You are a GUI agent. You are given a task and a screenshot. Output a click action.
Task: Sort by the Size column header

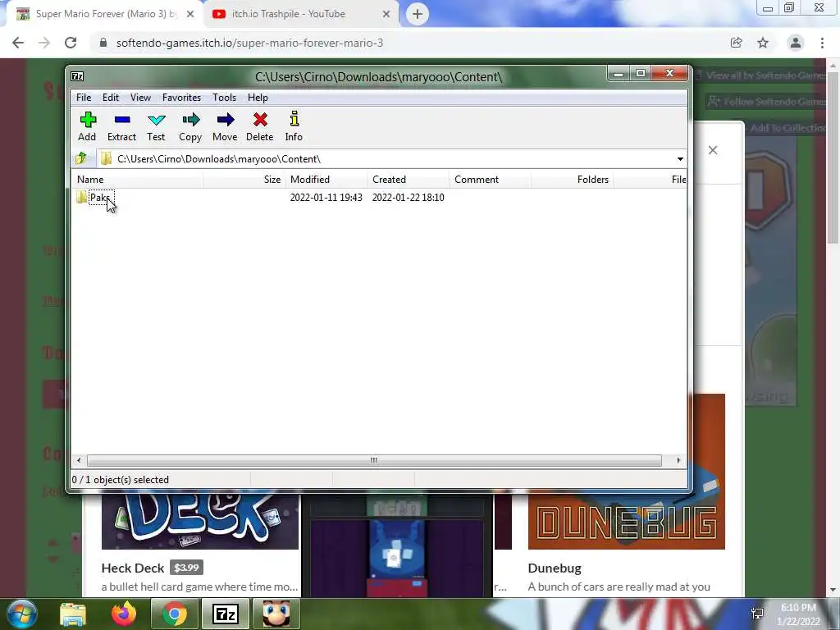coord(244,180)
